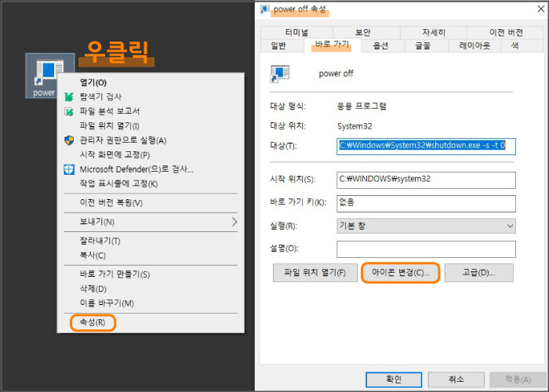Click the 바로 가기 키(K) field showing 없음
Screen dimensions: 549x392
(426, 203)
